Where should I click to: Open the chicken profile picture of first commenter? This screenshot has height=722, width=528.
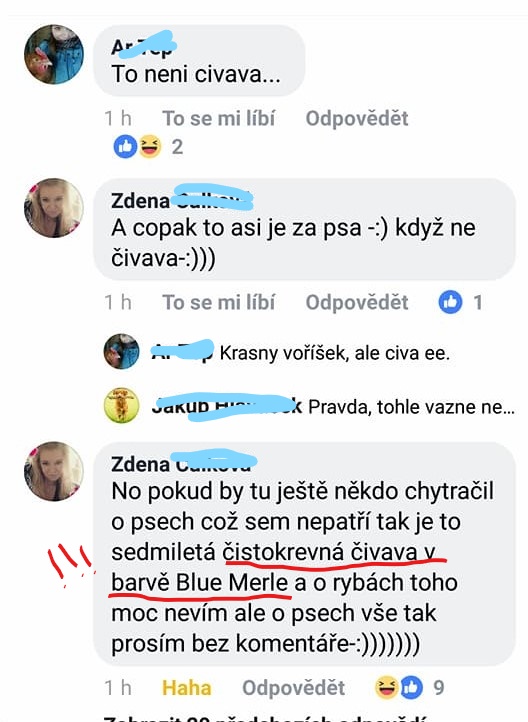pos(54,54)
